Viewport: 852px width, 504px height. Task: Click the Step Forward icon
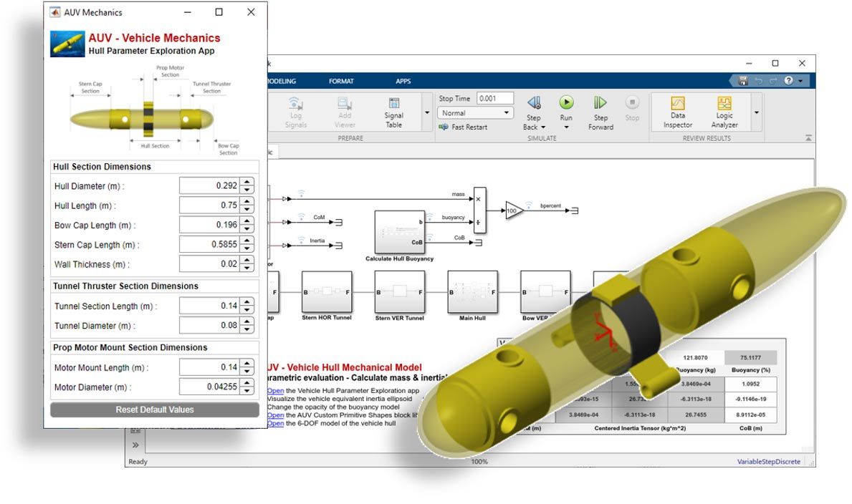600,103
